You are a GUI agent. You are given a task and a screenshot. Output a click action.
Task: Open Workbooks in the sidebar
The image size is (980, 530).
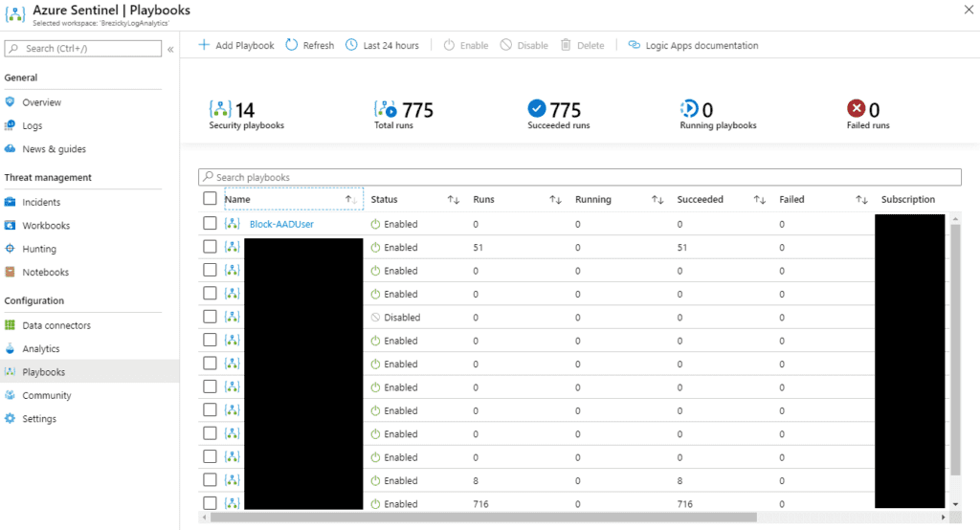(x=46, y=225)
